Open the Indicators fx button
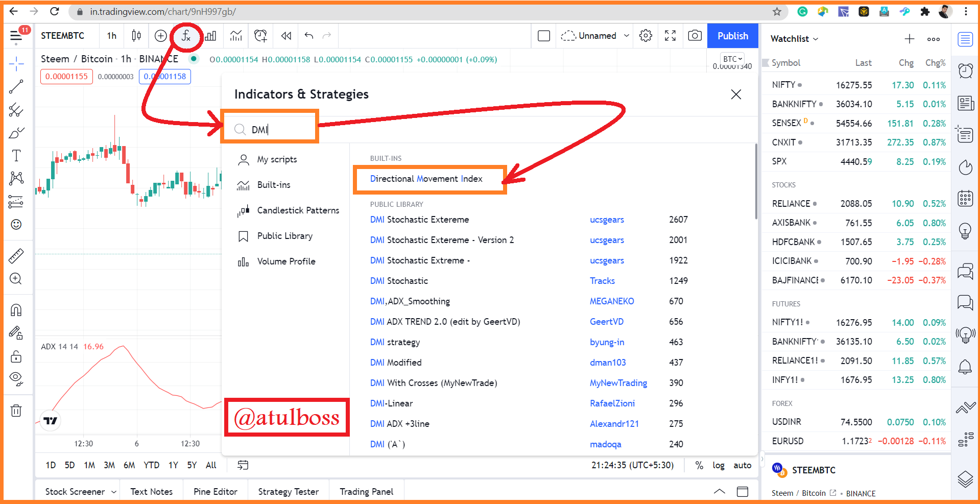Viewport: 980px width, 504px height. [186, 36]
